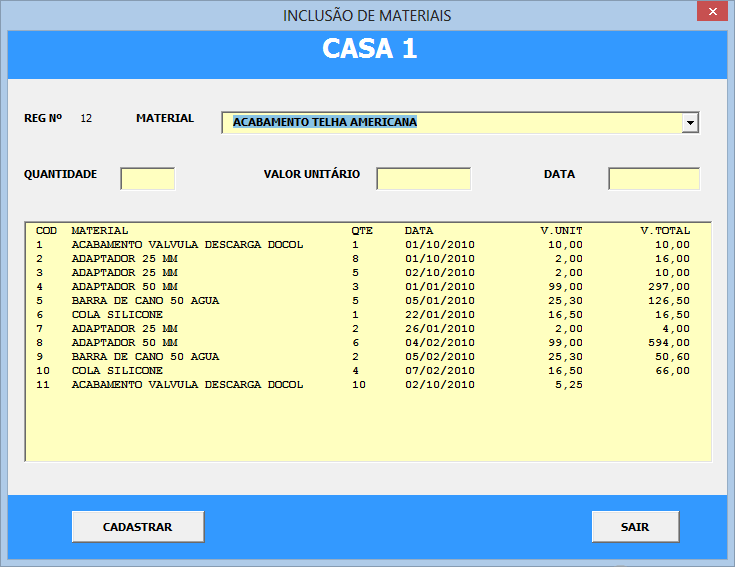Click unit value 5,25 in row 11
Screen dimensions: 735x567
pos(569,385)
